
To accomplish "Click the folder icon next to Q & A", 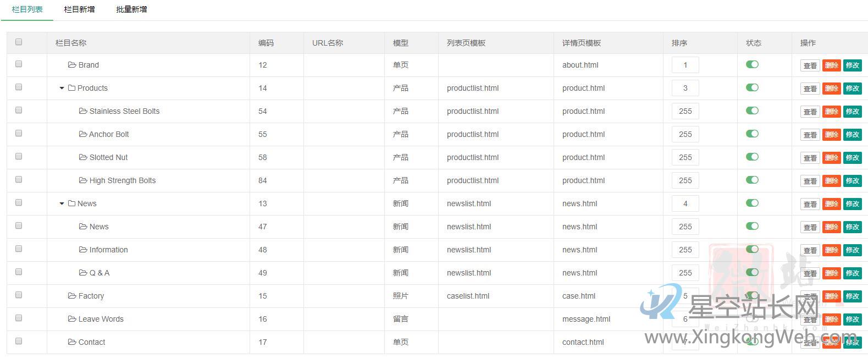I will pyautogui.click(x=82, y=272).
